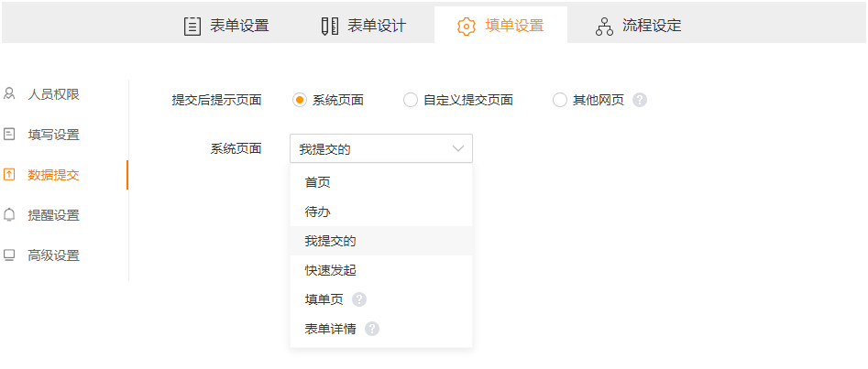The width and height of the screenshot is (868, 369).
Task: Choose 表单详情 from the dropdown list
Action: coord(381,329)
